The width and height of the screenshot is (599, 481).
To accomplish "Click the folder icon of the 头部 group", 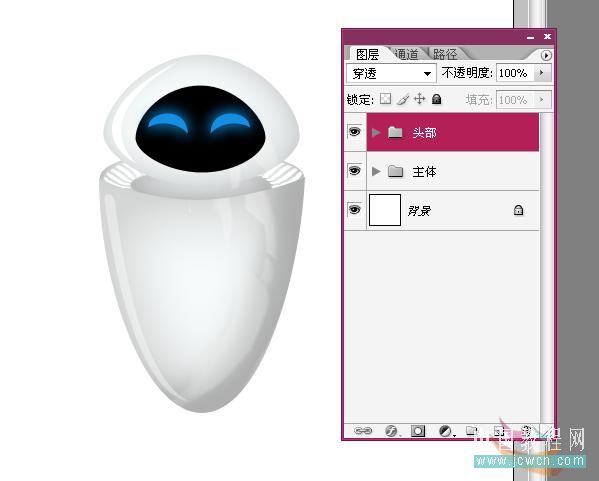I will tap(395, 132).
